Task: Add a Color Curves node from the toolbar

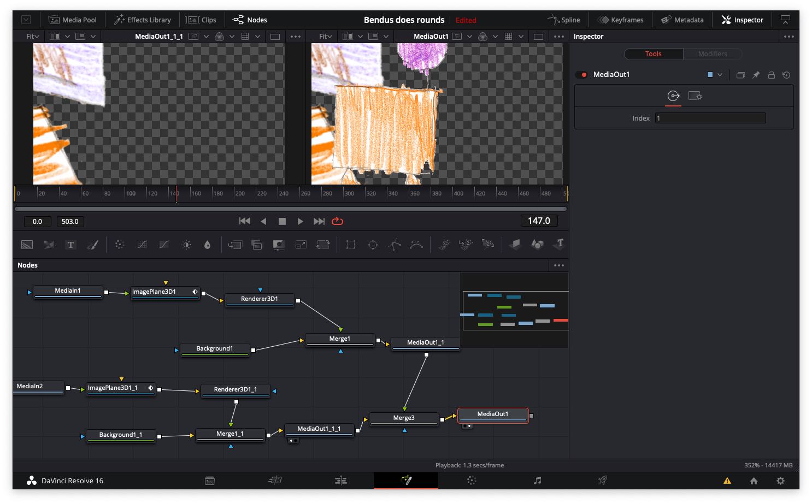Action: pyautogui.click(x=142, y=245)
